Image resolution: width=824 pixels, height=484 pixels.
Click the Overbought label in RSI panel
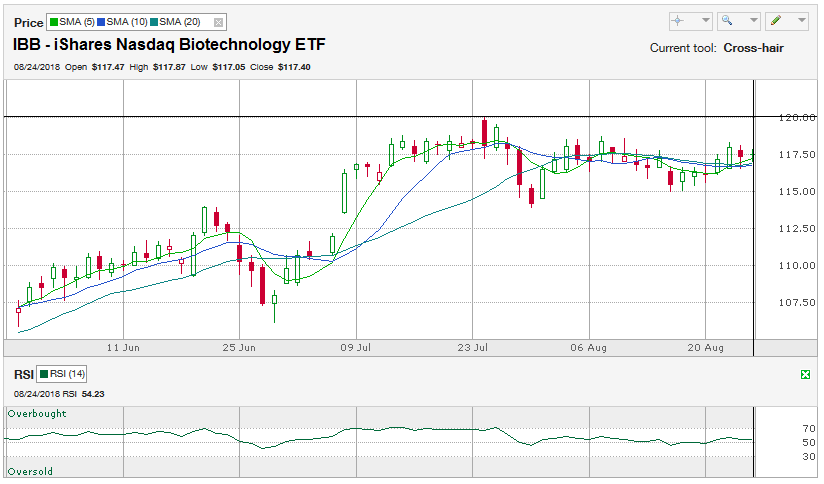[x=37, y=414]
